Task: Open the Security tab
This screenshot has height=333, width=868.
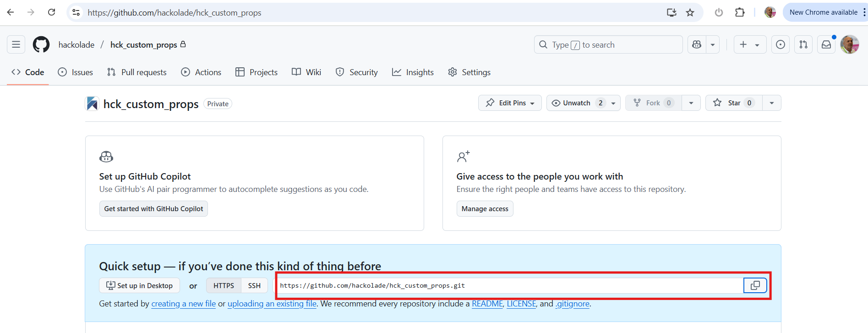Action: click(357, 72)
